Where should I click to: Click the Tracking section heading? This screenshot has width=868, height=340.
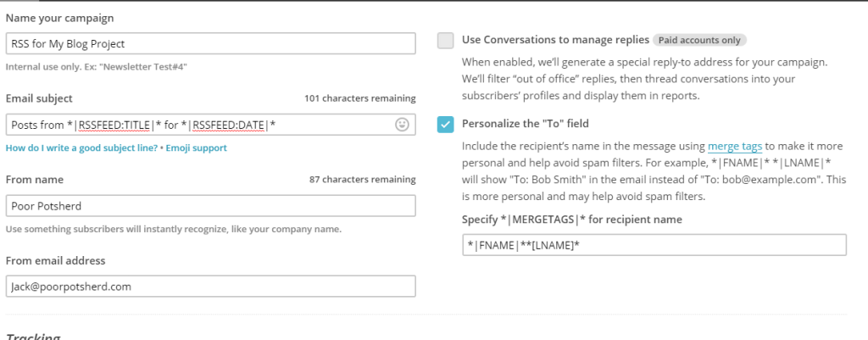pos(33,336)
